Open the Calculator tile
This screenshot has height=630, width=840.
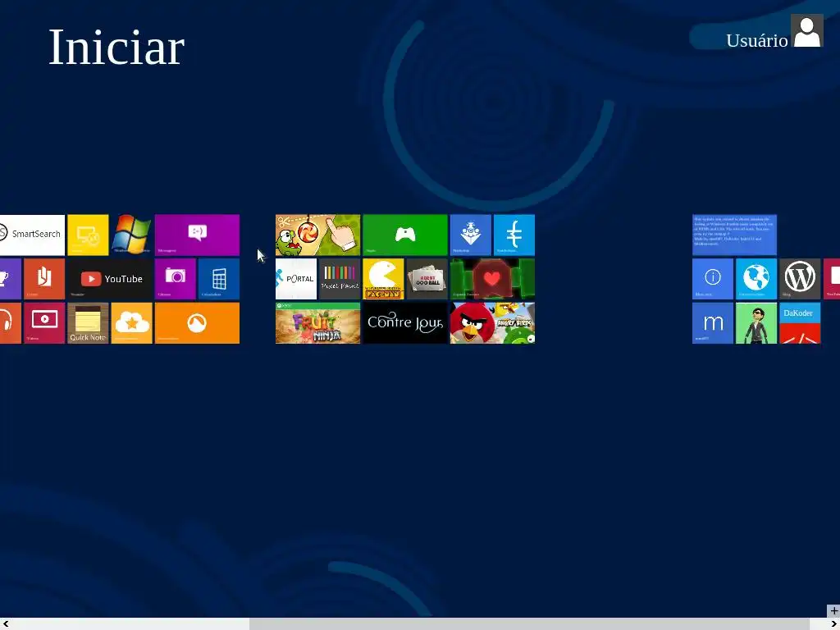point(219,279)
